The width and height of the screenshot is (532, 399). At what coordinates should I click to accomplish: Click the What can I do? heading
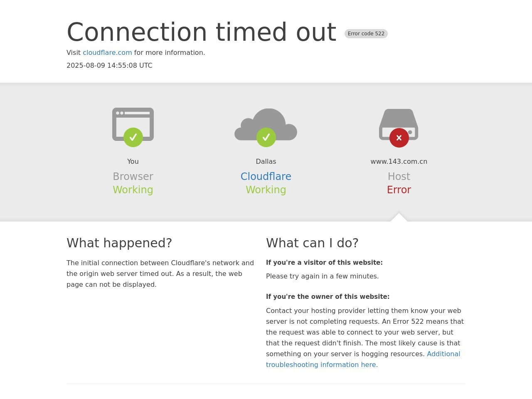[312, 243]
